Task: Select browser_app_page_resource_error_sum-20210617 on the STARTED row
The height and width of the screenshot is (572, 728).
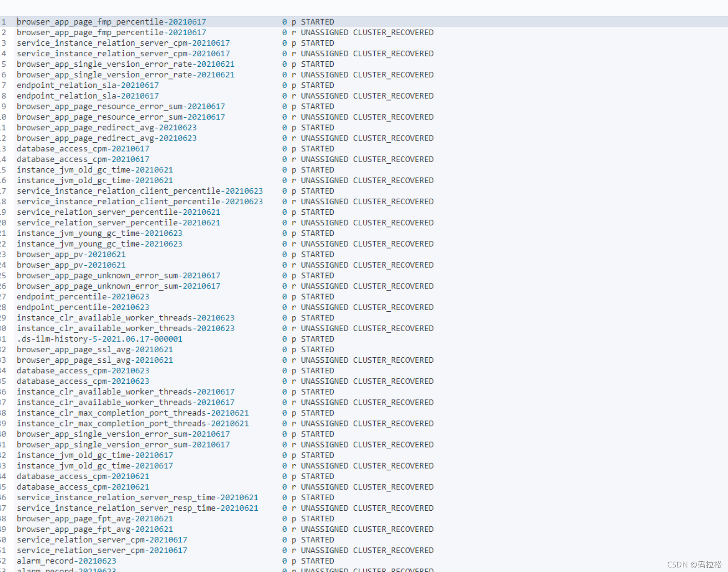Action: point(121,107)
